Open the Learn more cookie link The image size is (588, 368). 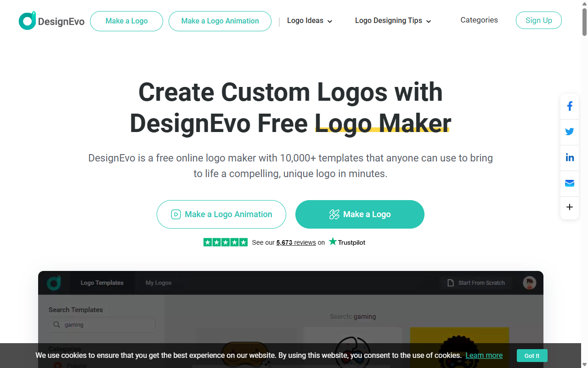click(484, 355)
